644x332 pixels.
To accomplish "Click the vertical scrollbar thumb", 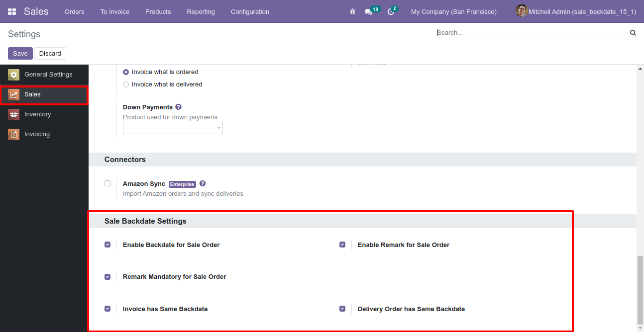I will pyautogui.click(x=640, y=290).
